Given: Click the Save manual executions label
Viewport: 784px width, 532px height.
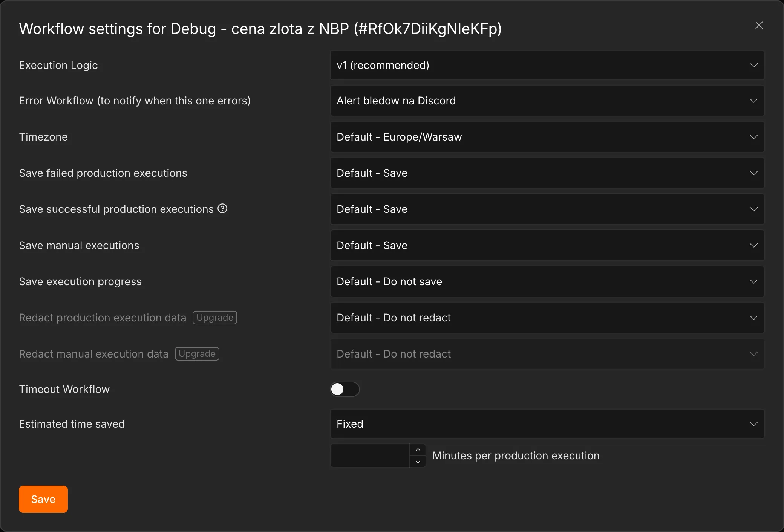Looking at the screenshot, I should click(x=79, y=245).
